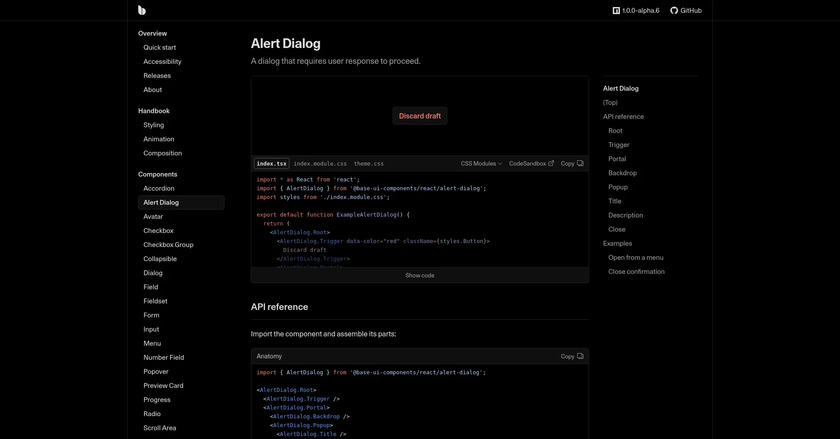Jump to Backdrop section

pos(622,173)
